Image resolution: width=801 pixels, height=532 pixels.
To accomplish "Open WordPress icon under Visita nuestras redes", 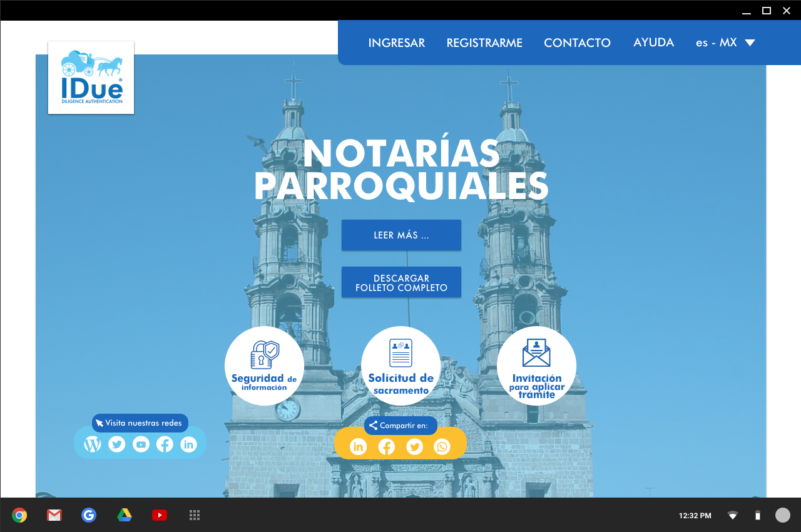I will 93,444.
